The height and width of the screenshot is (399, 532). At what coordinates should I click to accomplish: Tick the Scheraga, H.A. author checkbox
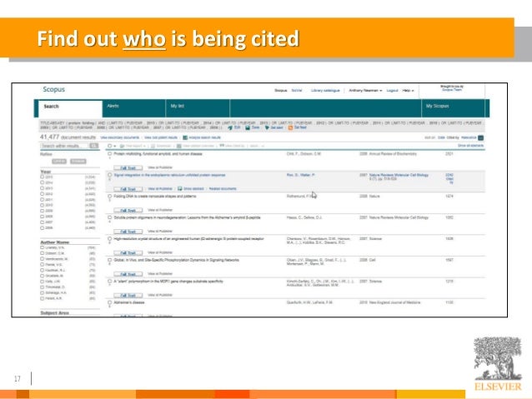click(43, 293)
